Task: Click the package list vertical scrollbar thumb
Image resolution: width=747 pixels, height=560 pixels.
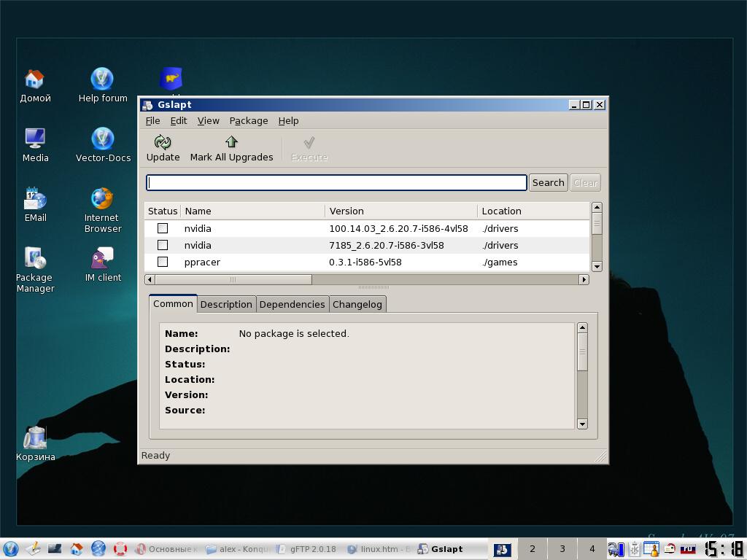Action: click(x=597, y=224)
